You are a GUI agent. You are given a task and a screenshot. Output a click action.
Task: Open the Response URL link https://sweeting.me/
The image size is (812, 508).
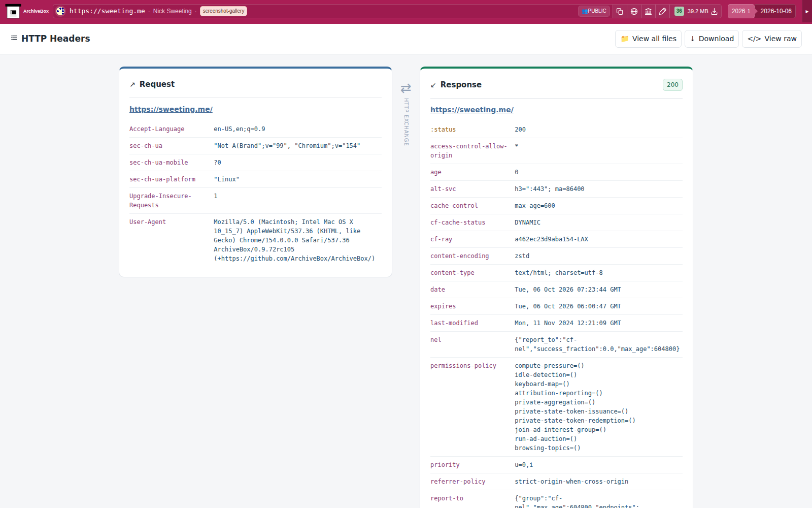tap(472, 110)
